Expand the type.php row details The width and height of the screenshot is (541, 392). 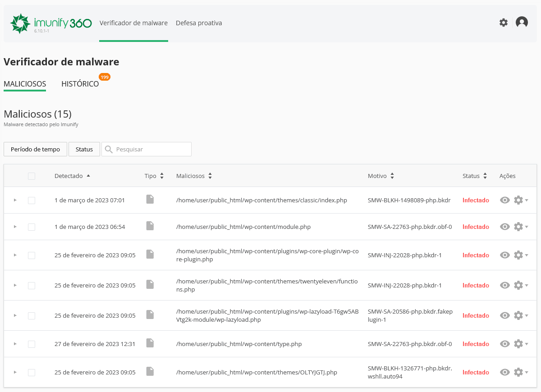click(x=15, y=344)
